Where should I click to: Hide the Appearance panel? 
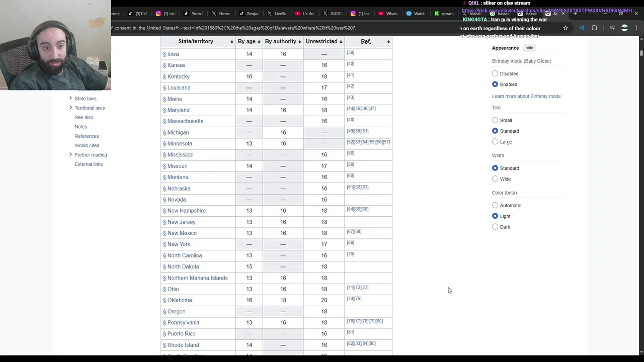pos(529,48)
